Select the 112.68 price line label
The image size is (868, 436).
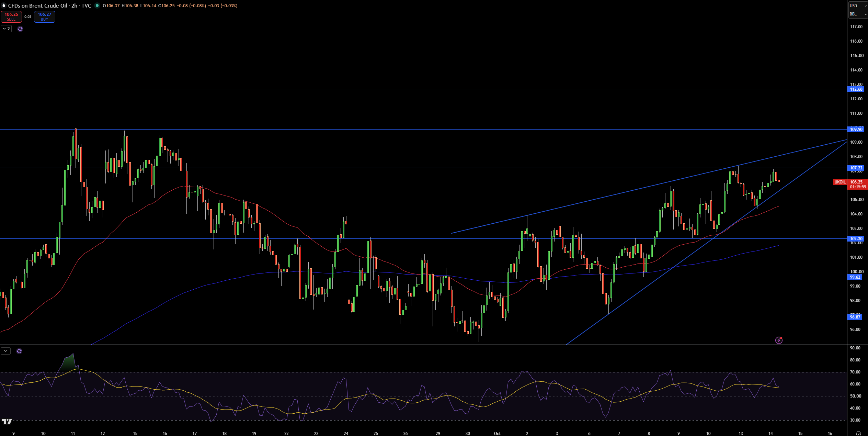click(x=856, y=89)
